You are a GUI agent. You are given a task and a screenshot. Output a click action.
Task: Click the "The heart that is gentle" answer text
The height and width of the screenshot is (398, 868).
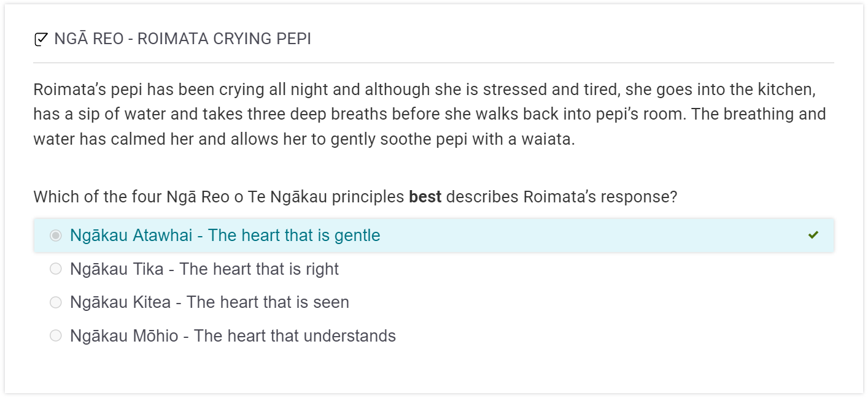click(x=294, y=235)
